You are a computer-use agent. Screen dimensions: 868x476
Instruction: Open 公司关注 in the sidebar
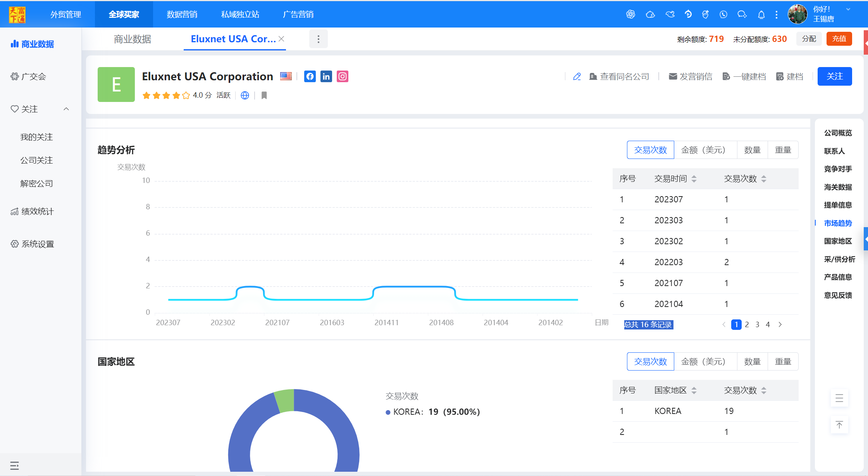click(36, 160)
